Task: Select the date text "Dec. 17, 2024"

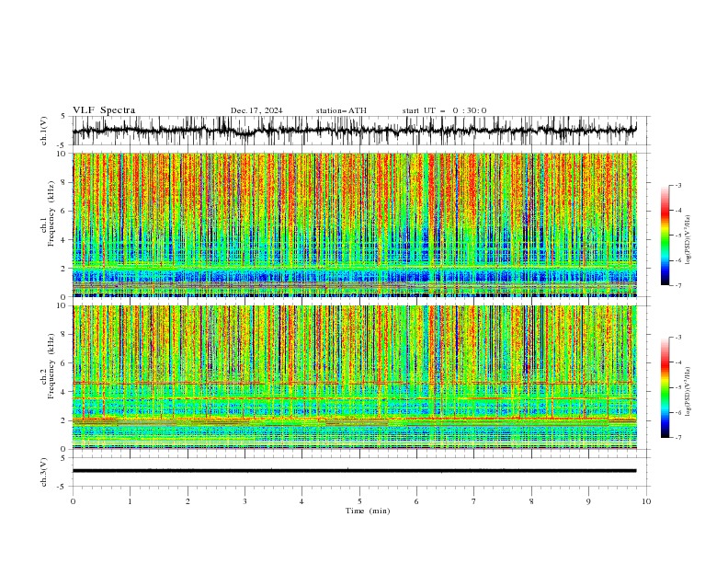Action: pyautogui.click(x=256, y=110)
